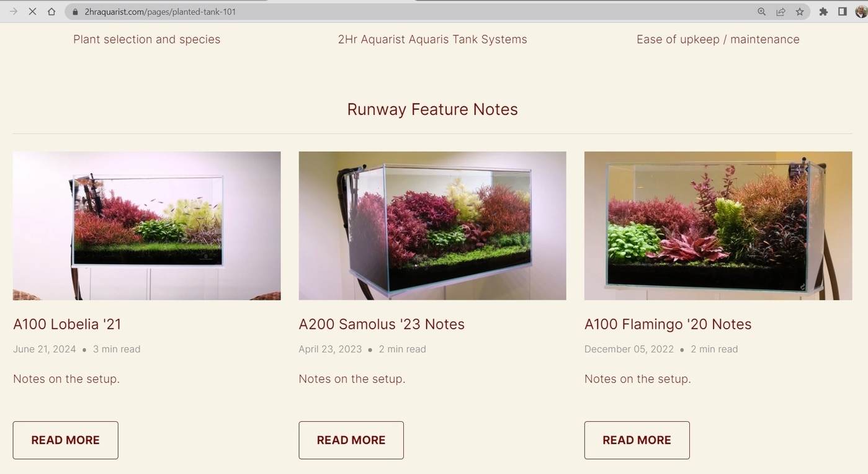The height and width of the screenshot is (474, 868).
Task: Open the A200 Samolus '23 tank photo
Action: coord(432,226)
